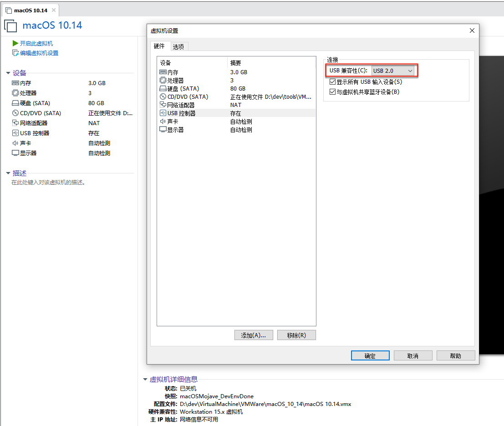Select the 显示器 row in the dialog list
The height and width of the screenshot is (426, 504).
click(237, 130)
